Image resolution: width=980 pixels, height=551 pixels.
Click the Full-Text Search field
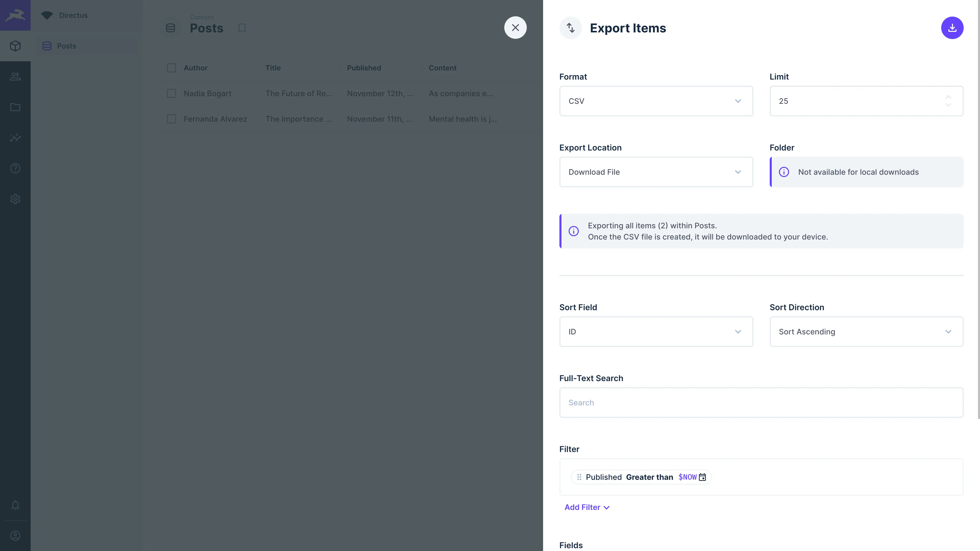(761, 403)
